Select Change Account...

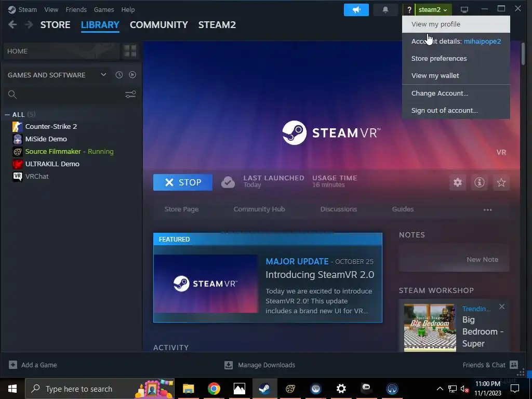[456, 94]
